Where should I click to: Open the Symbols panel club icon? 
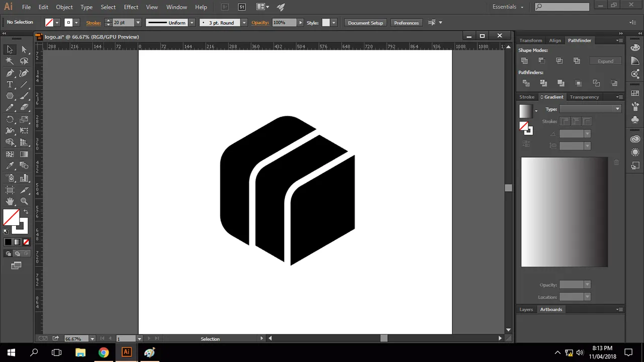pos(635,120)
